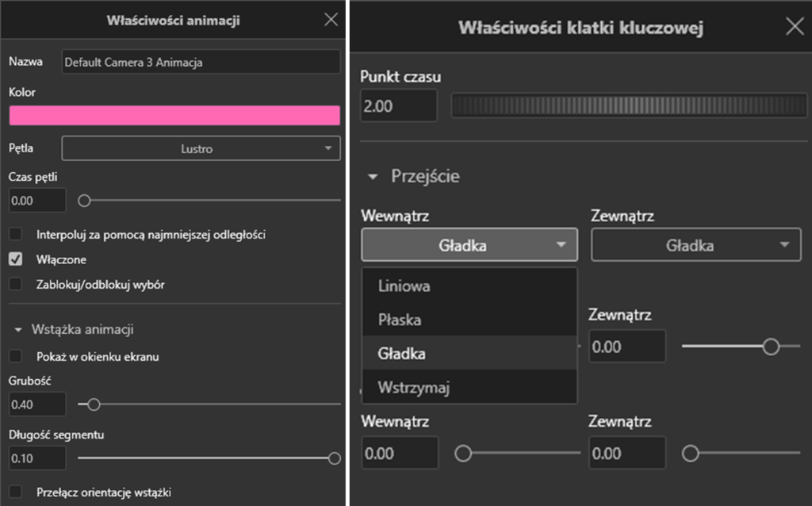
Task: Click the Długość segmentu slider handle
Action: click(x=334, y=458)
